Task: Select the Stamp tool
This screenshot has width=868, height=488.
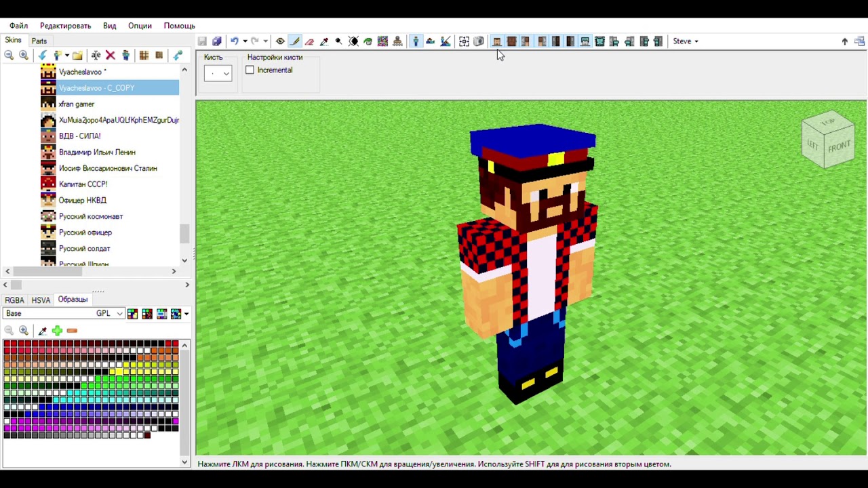Action: 397,41
